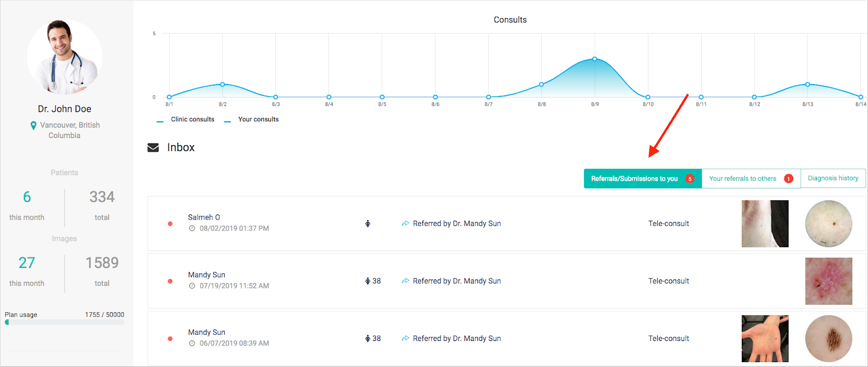Open the Referrals/Submissions to you tab
This screenshot has width=868, height=367.
[x=634, y=179]
